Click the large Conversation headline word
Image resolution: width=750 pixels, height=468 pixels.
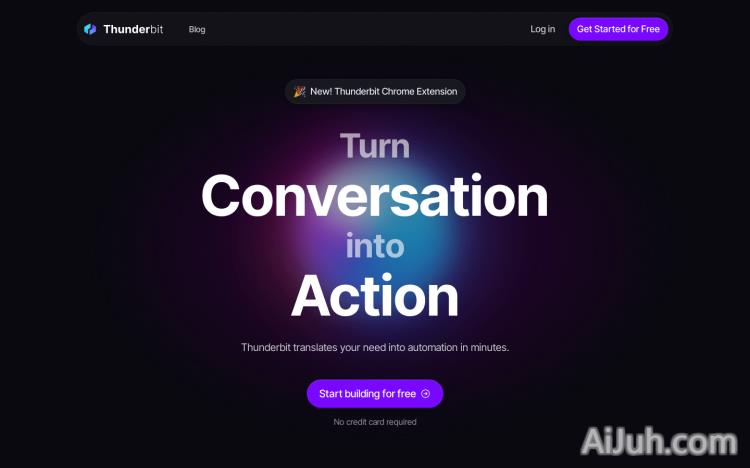coord(375,196)
